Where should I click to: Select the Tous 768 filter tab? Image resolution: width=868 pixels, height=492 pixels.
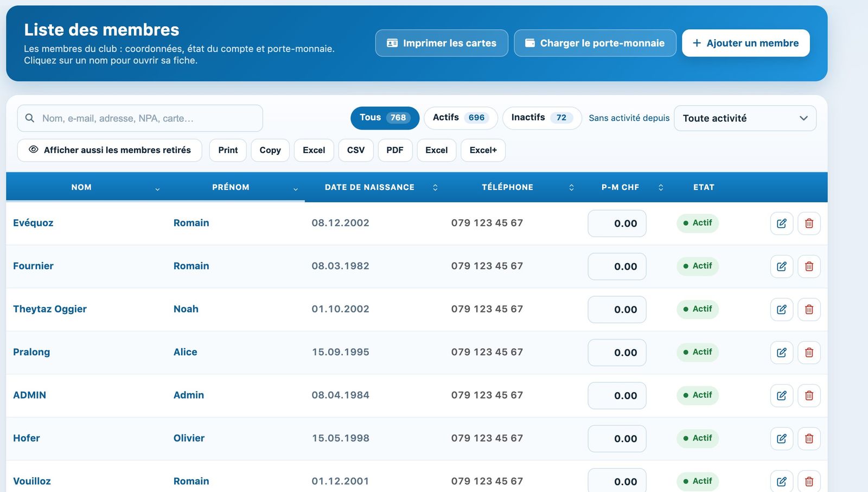[385, 118]
